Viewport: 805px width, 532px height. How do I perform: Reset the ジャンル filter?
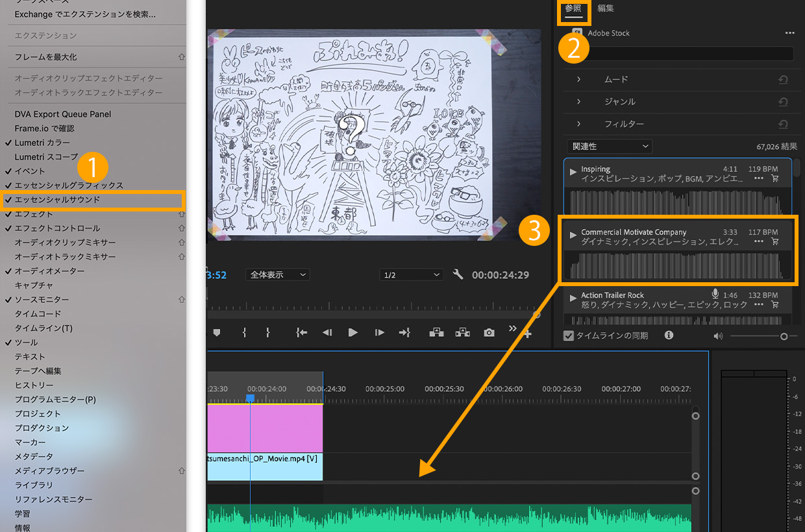point(783,102)
